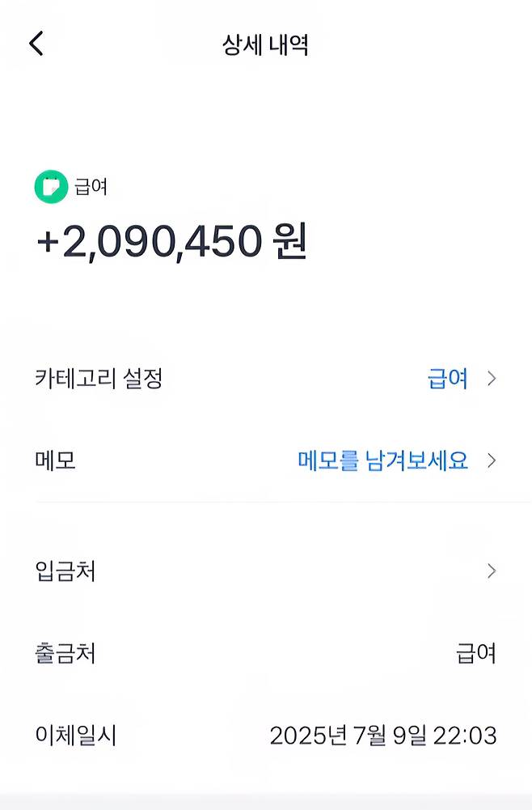Tap the 상세 내역 screen title

266,45
